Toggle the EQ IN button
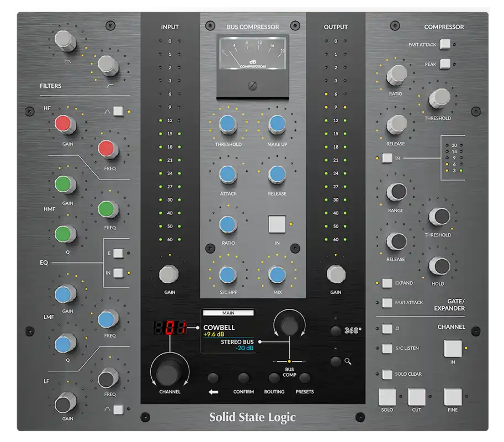The image size is (504, 442). point(118,273)
